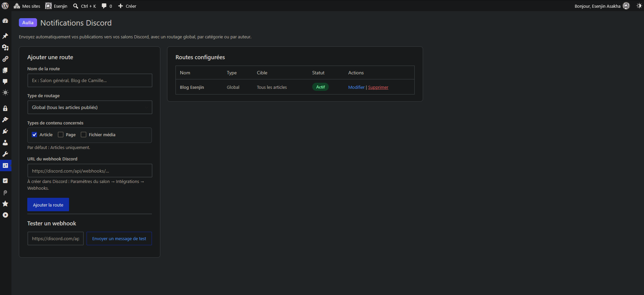Viewport: 644px width, 295px height.
Task: Check the Page content type checkbox
Action: click(61, 135)
